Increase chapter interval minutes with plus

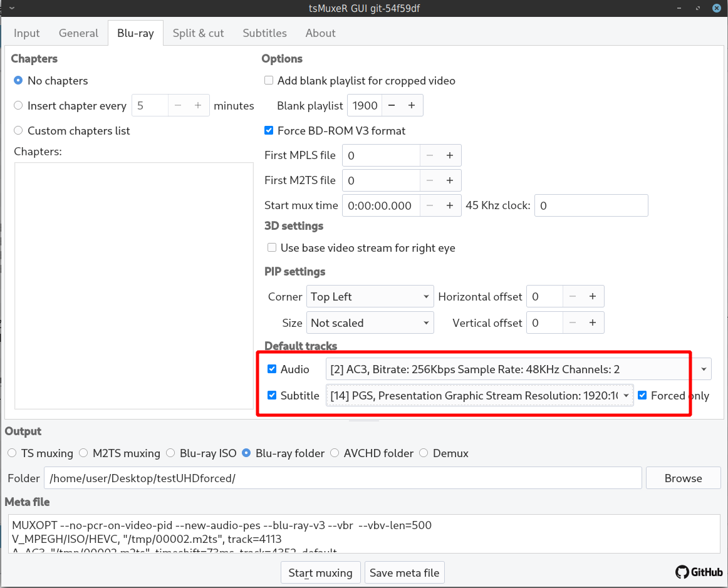pyautogui.click(x=198, y=105)
